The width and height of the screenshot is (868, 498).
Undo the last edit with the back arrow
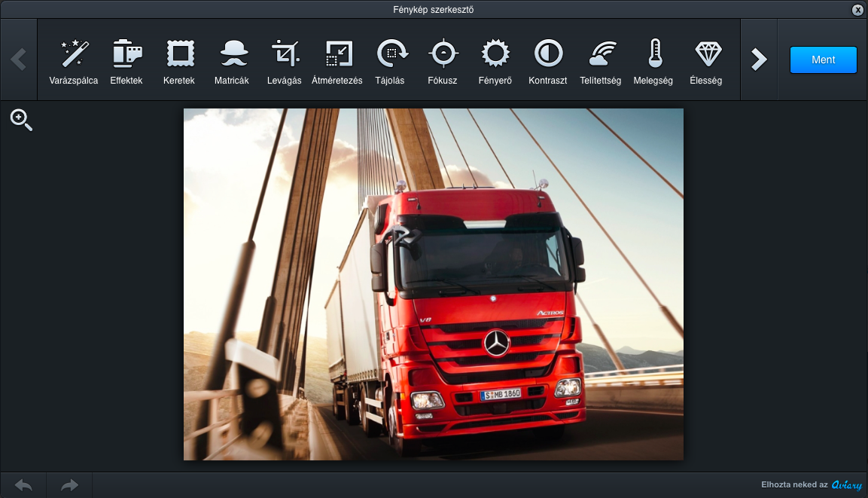23,486
